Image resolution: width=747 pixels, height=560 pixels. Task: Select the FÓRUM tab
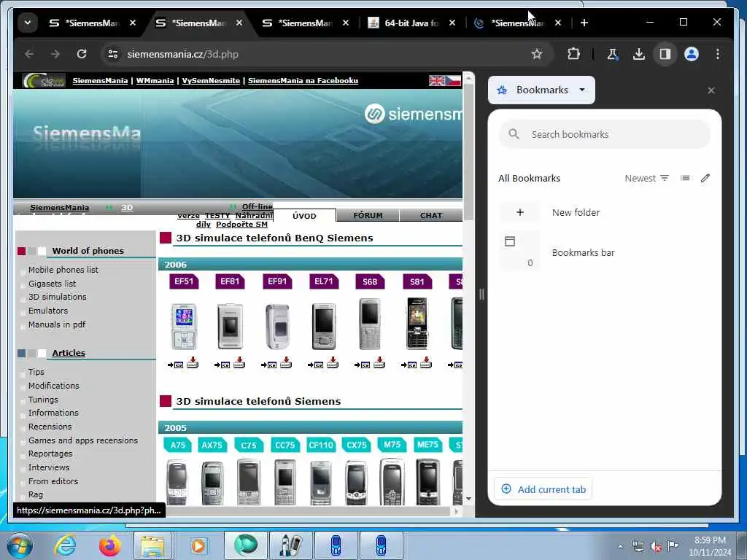(x=368, y=216)
